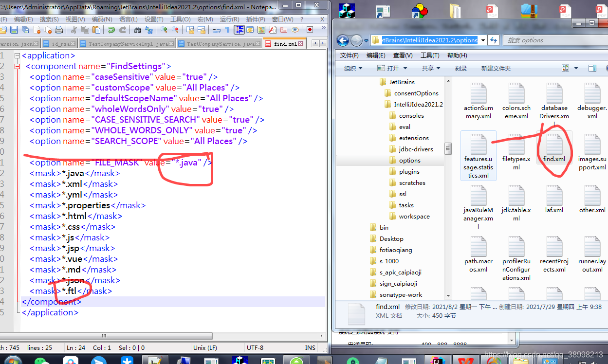This screenshot has width=608, height=364.
Task: Switch to the id_rsa tab
Action: pyautogui.click(x=59, y=44)
